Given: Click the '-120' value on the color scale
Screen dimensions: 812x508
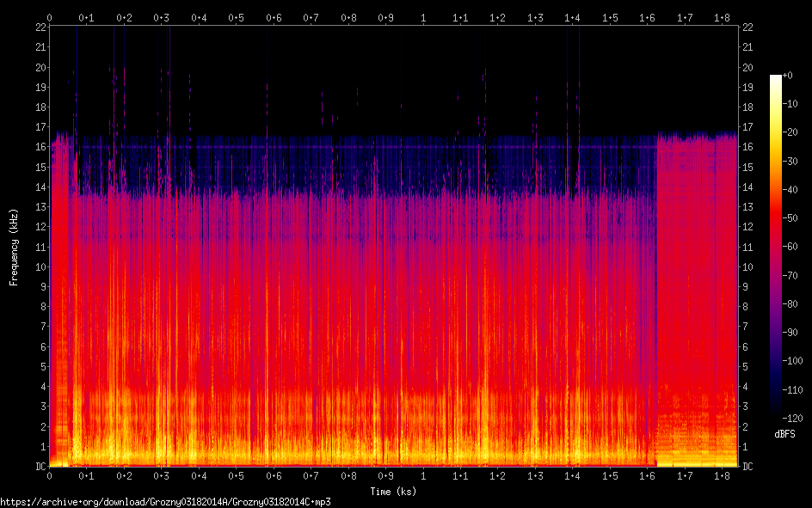Looking at the screenshot, I should [x=793, y=418].
